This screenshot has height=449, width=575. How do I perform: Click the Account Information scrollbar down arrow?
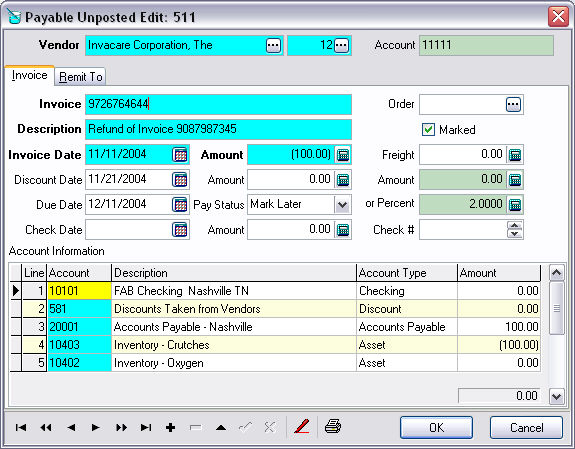[557, 396]
